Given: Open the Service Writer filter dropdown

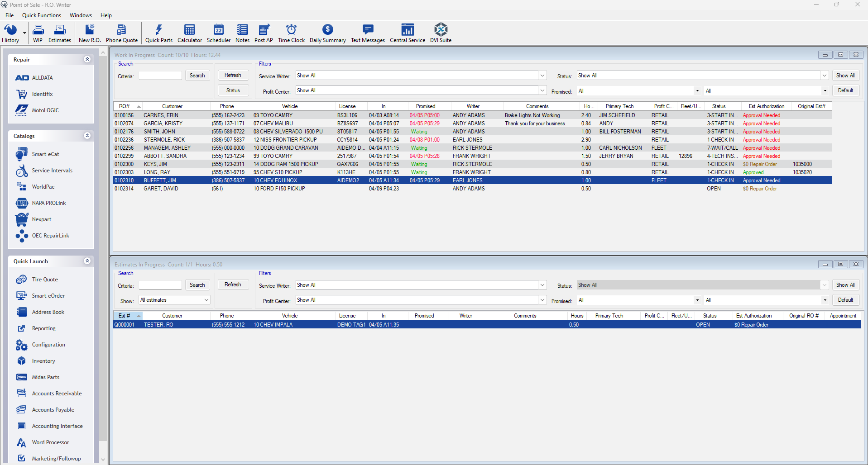Looking at the screenshot, I should [542, 75].
